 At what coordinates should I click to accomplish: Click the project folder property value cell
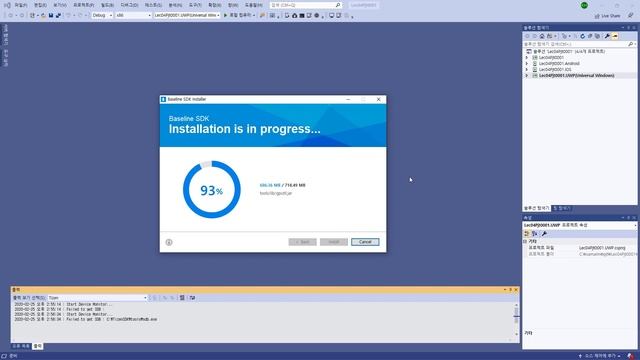click(607, 254)
